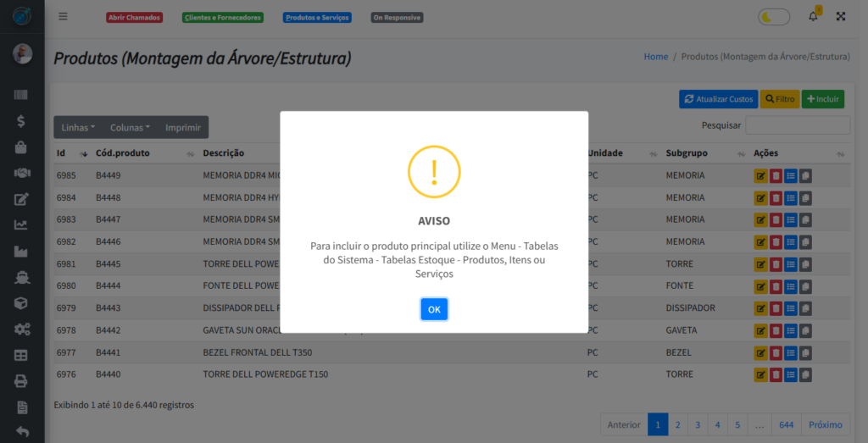Viewport: 868px width, 443px height.
Task: Click OK to dismiss the AVISO dialog
Action: pyautogui.click(x=434, y=309)
